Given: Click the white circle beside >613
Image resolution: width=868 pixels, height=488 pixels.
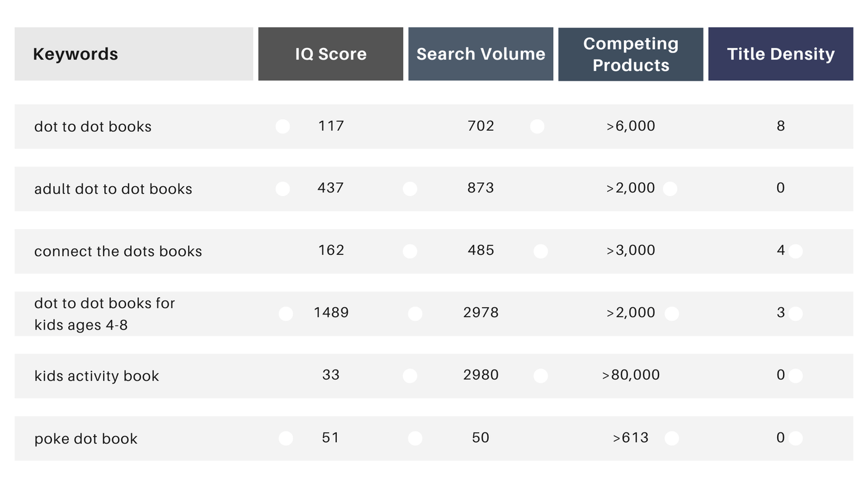Looking at the screenshot, I should point(672,438).
